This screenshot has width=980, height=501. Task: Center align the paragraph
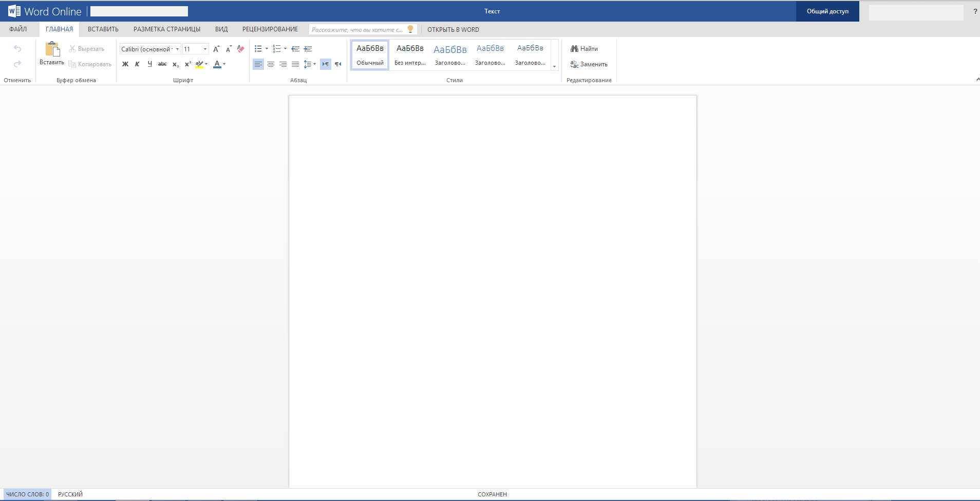click(271, 64)
